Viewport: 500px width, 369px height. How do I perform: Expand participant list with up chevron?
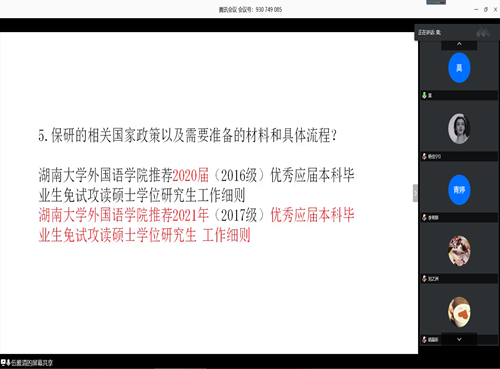[x=459, y=44]
